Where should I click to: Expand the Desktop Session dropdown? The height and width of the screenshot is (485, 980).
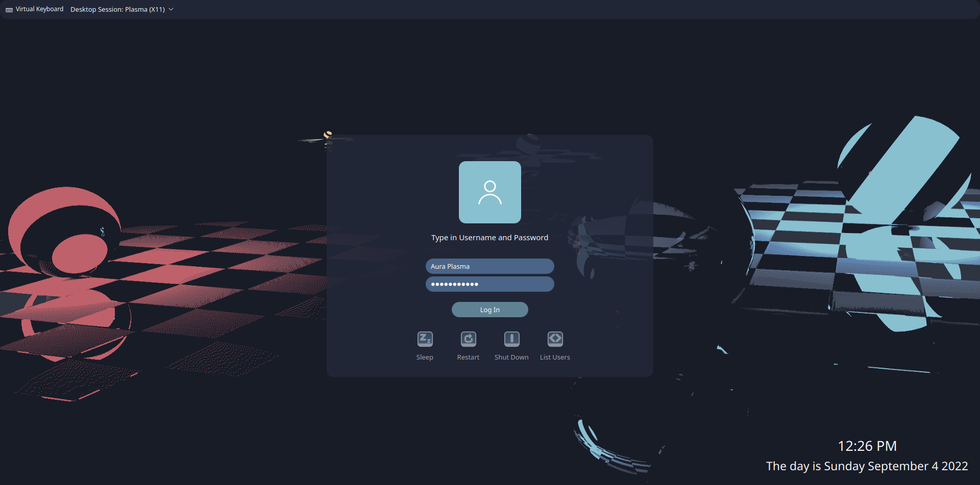pos(122,9)
